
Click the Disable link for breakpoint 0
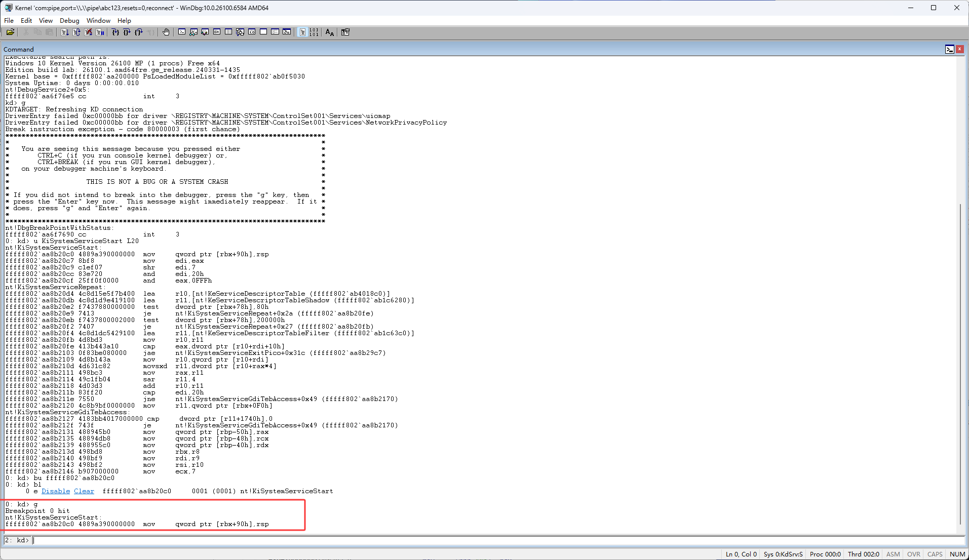point(56,491)
